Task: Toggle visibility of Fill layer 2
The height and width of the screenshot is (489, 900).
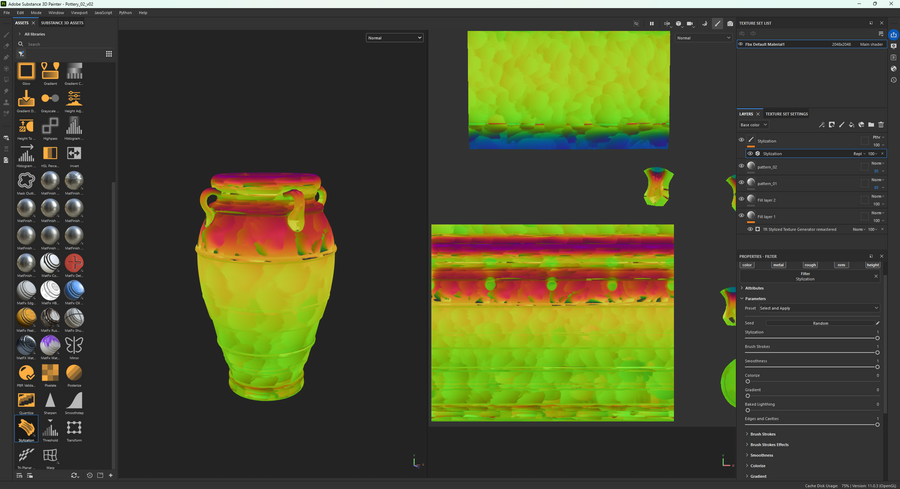Action: pyautogui.click(x=741, y=200)
